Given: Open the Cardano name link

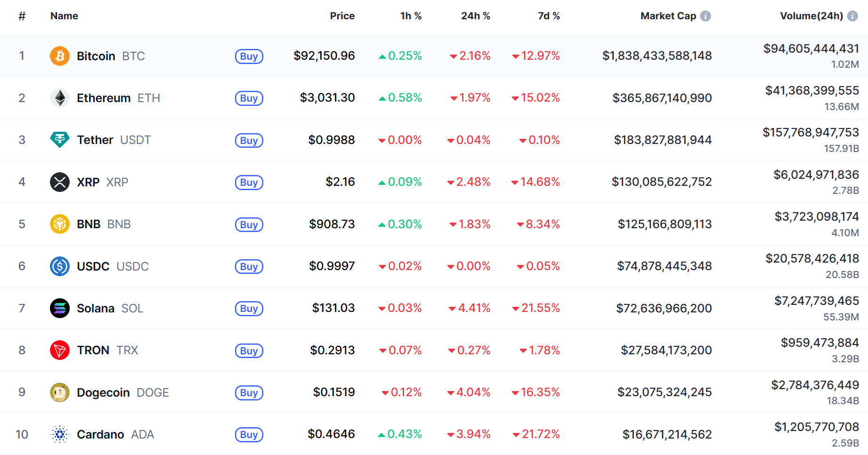Looking at the screenshot, I should (101, 434).
